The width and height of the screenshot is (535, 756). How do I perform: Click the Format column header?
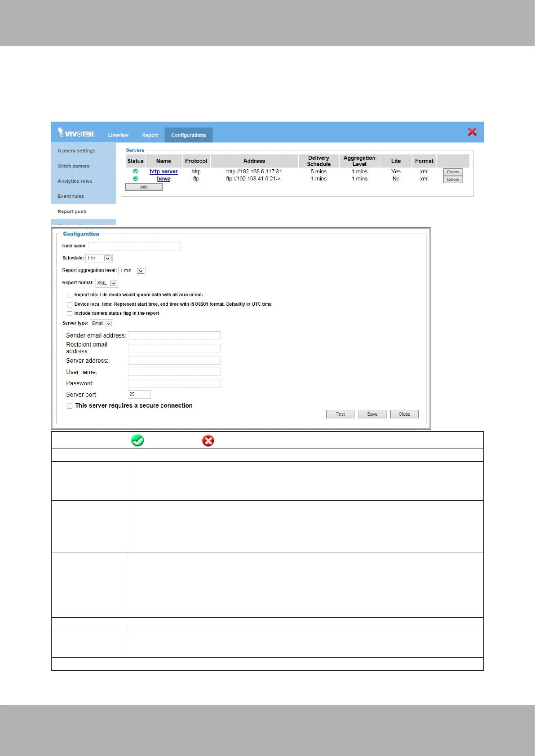[424, 161]
